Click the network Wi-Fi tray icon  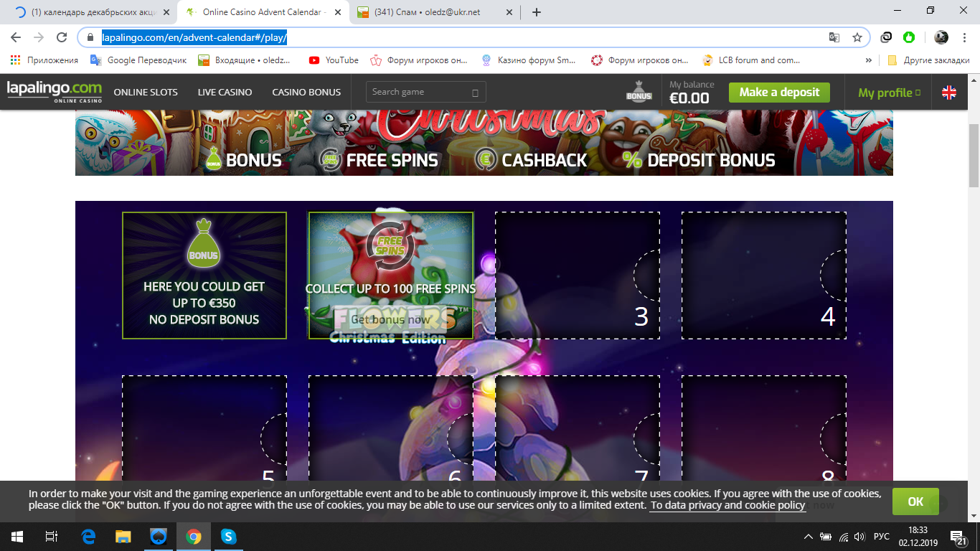[844, 537]
